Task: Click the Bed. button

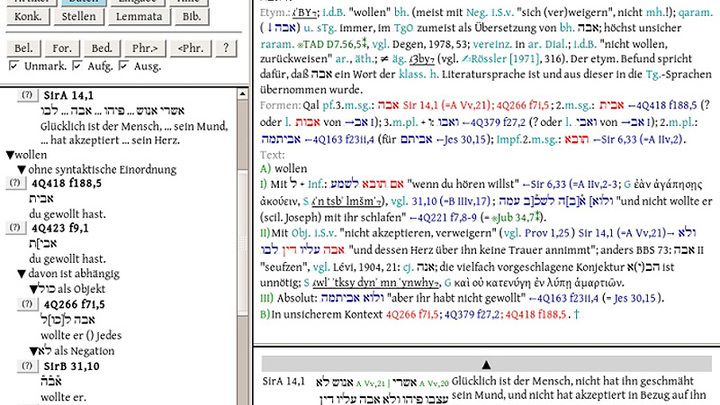Action: [102, 48]
